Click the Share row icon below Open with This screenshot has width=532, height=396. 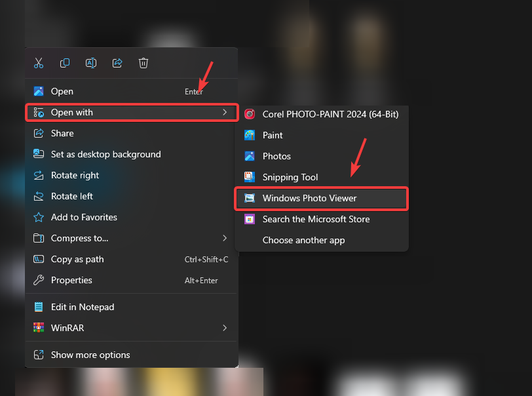(x=39, y=133)
